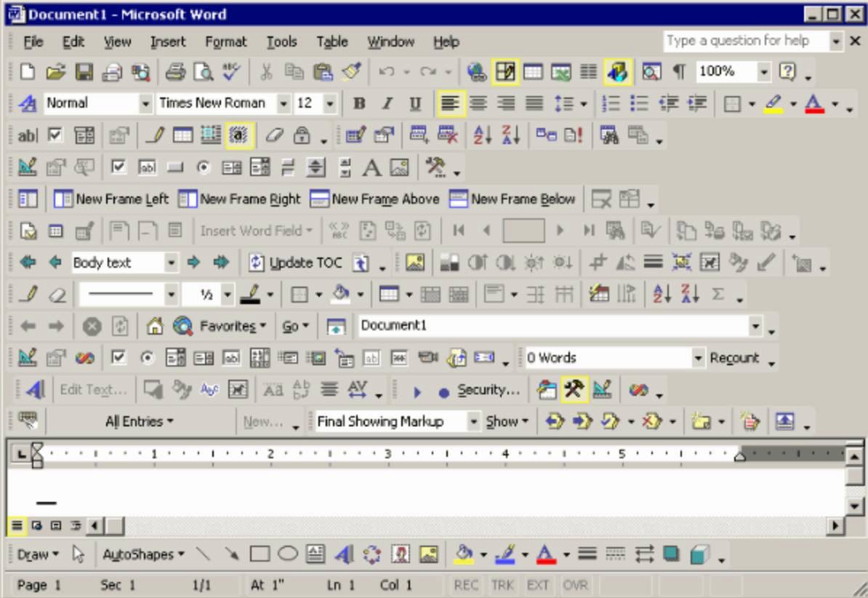The image size is (868, 598).
Task: Toggle the Align Left highlighted button
Action: pyautogui.click(x=450, y=103)
